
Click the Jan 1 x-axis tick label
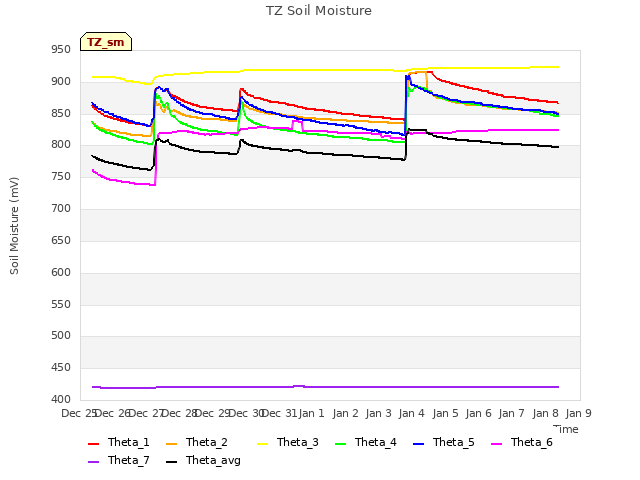click(312, 413)
